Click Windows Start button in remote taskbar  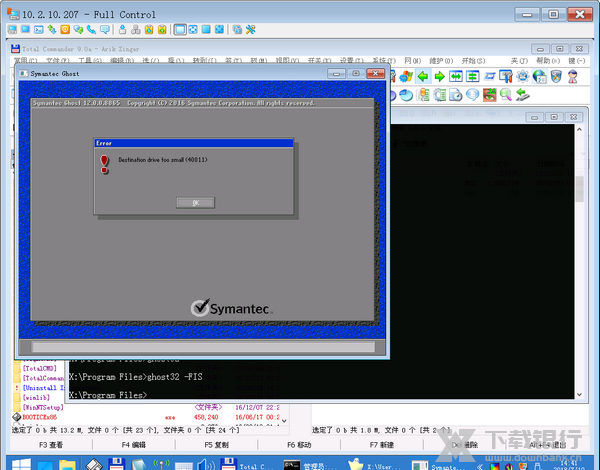[x=21, y=464]
